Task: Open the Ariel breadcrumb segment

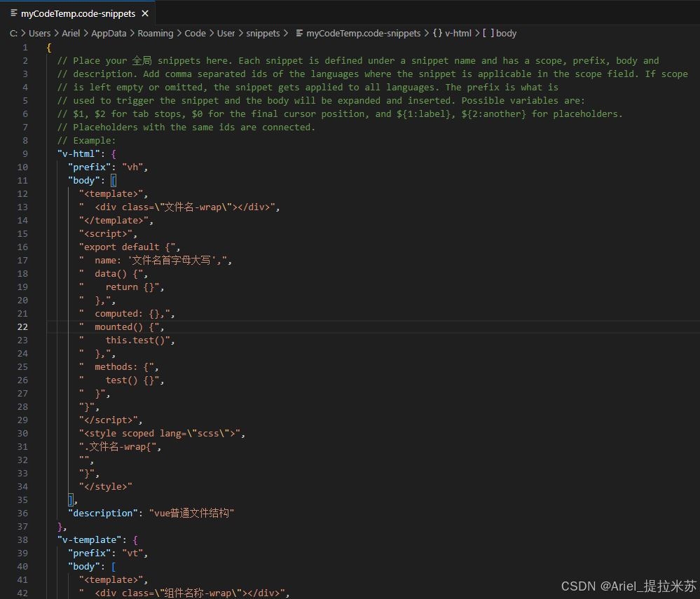Action: [x=71, y=34]
